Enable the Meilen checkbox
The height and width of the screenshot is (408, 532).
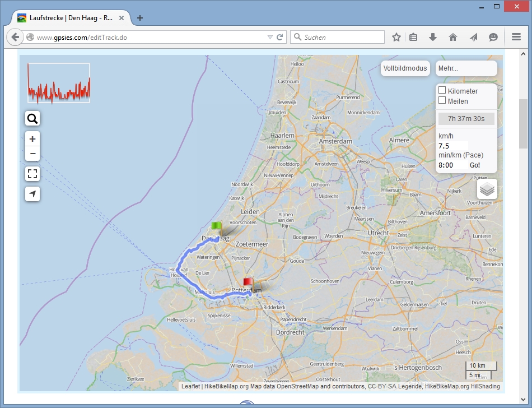(x=442, y=100)
